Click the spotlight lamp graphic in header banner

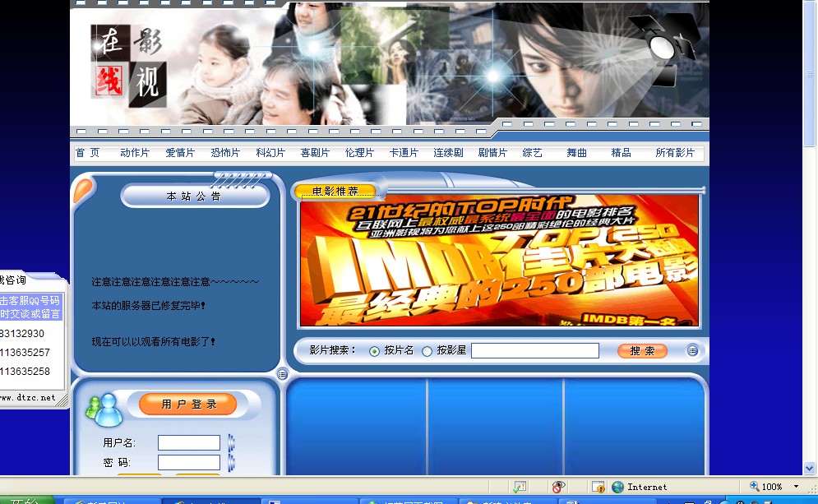(663, 49)
